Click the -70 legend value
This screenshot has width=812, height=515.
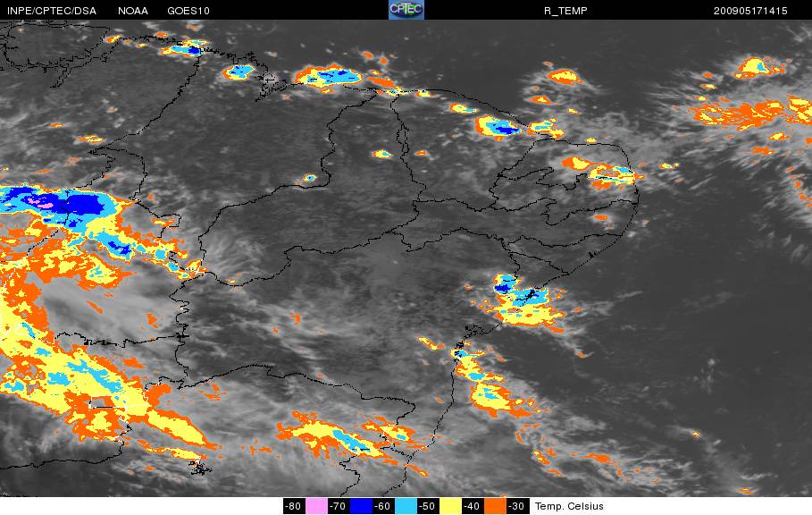[x=339, y=506]
